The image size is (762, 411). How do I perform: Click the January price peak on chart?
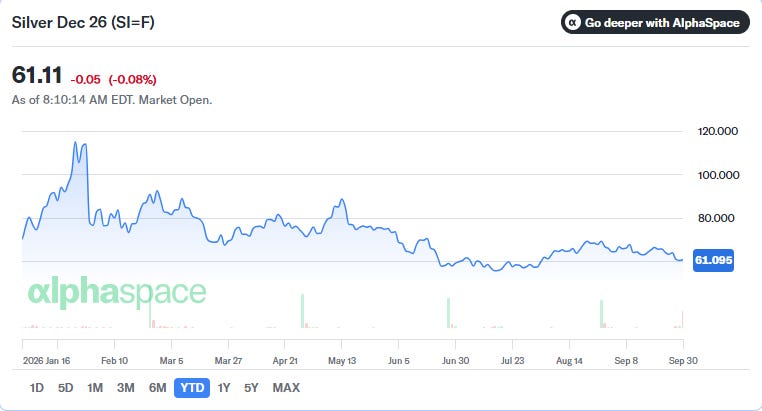pyautogui.click(x=75, y=142)
